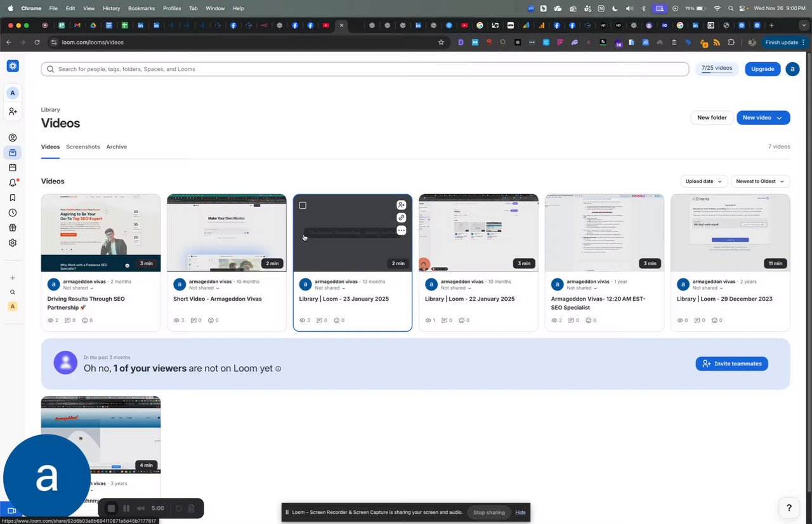
Task: Click the browser reload icon
Action: [x=37, y=42]
